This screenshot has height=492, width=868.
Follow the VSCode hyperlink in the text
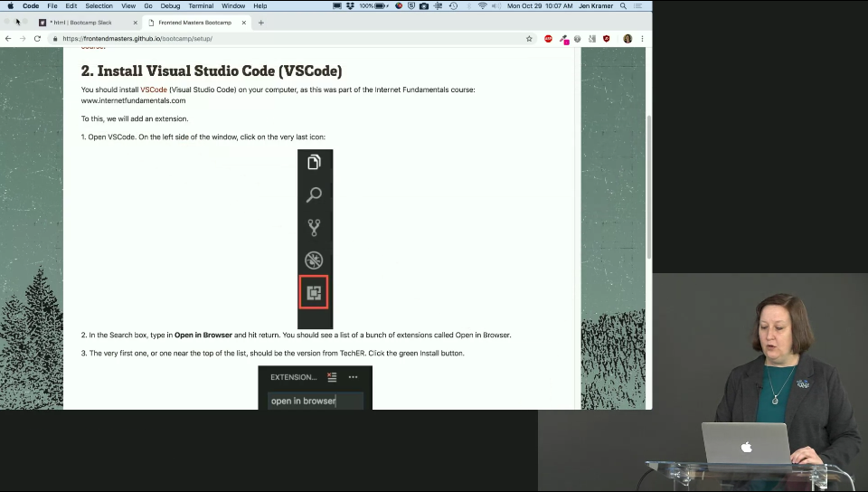click(154, 90)
